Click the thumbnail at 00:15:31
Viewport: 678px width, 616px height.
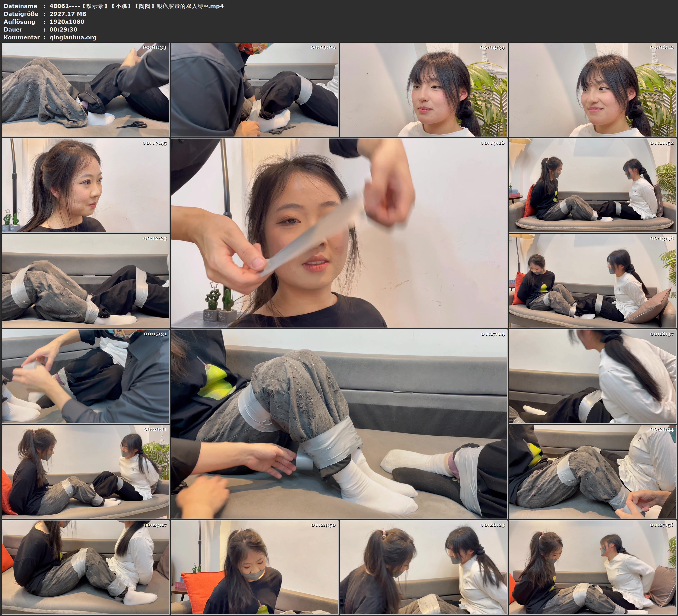[x=85, y=376]
